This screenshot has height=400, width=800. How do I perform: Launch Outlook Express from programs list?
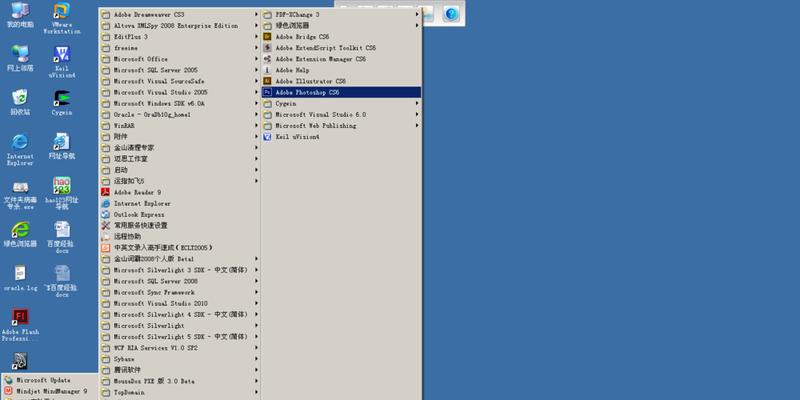(180, 214)
